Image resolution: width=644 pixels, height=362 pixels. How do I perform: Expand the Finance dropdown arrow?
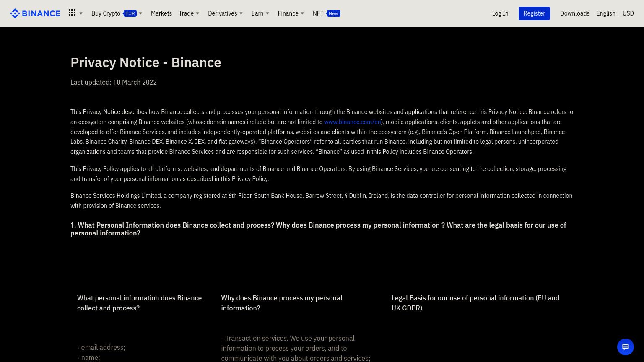(x=302, y=13)
